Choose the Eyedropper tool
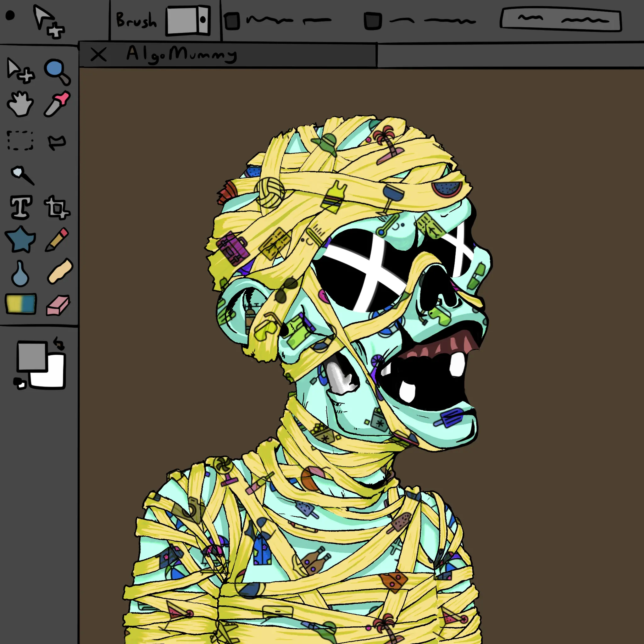This screenshot has height=644, width=644. [x=57, y=104]
